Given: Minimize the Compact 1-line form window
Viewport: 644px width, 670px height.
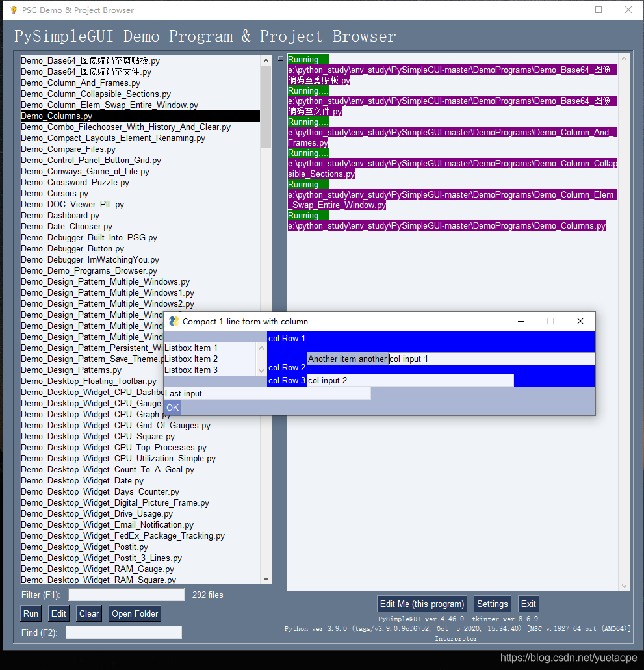Looking at the screenshot, I should tap(521, 321).
